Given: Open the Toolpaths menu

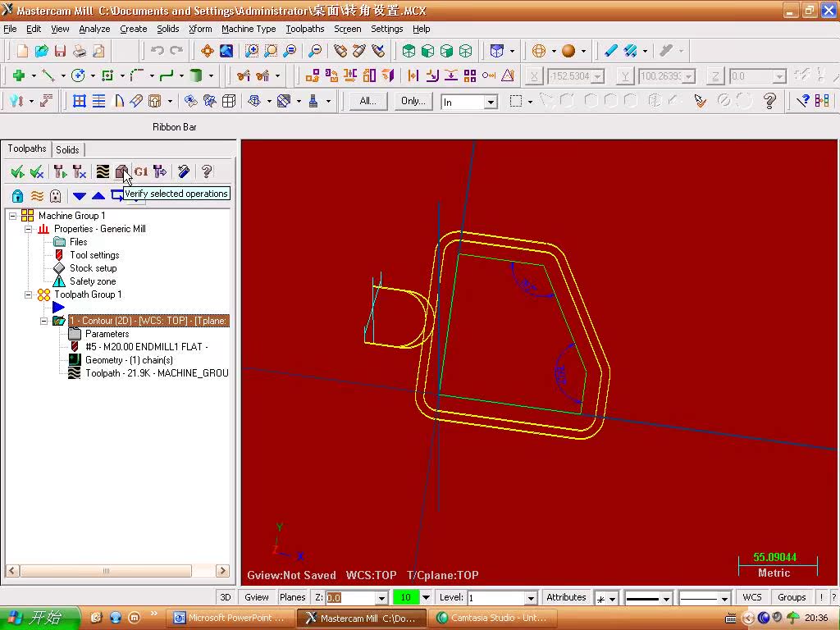Looking at the screenshot, I should pyautogui.click(x=305, y=29).
